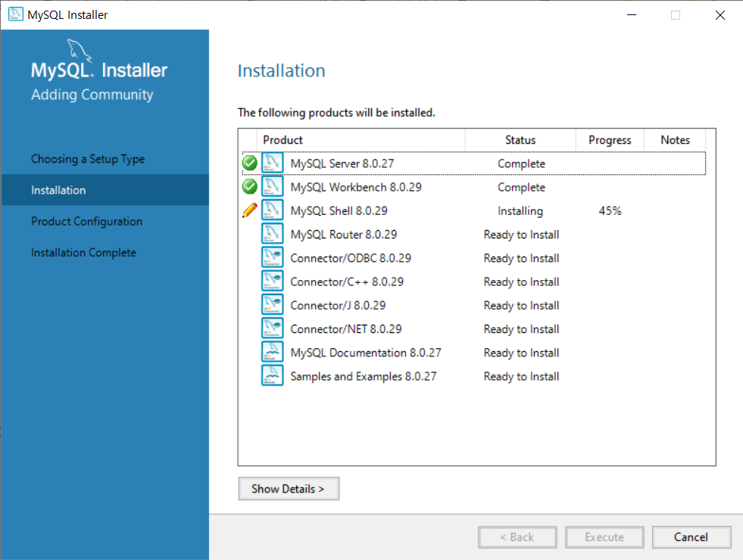This screenshot has width=743, height=560.
Task: Select the Connector/ODBC 8.0.29 row text
Action: [x=351, y=259]
